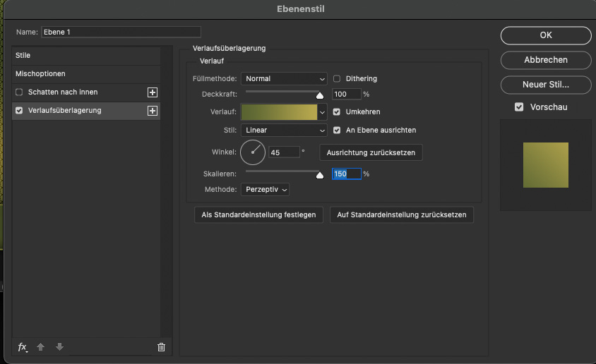
Task: Select Stile in the left list
Action: pos(86,56)
